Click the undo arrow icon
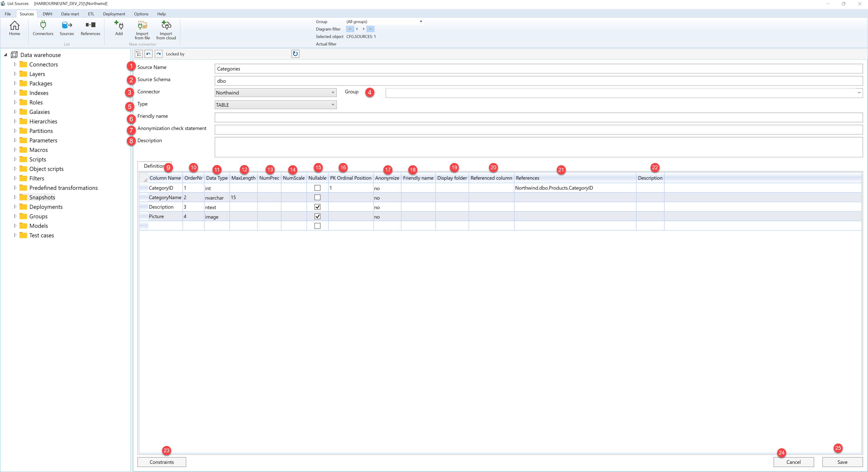Image resolution: width=868 pixels, height=472 pixels. point(149,54)
